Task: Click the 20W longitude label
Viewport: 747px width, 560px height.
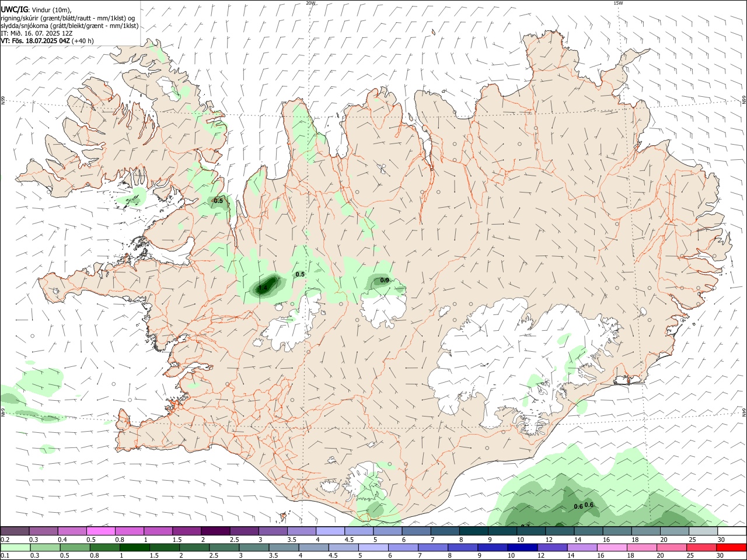Action: [x=310, y=3]
